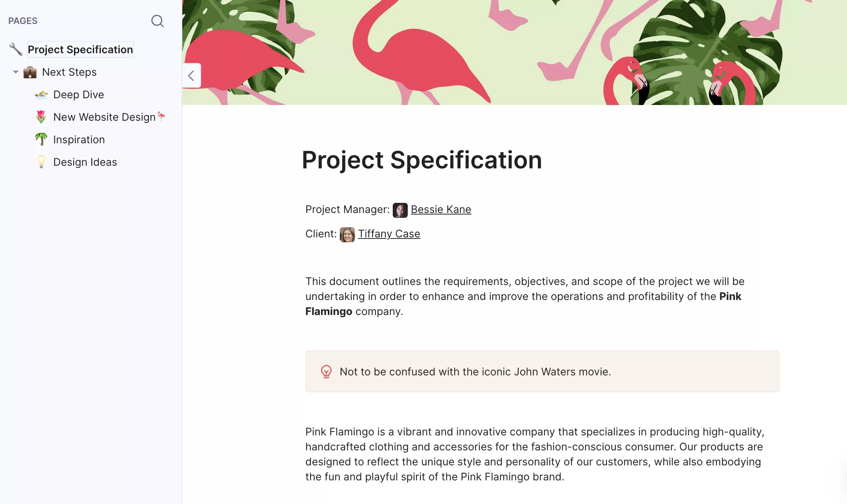Select the New Website Design page

point(104,117)
